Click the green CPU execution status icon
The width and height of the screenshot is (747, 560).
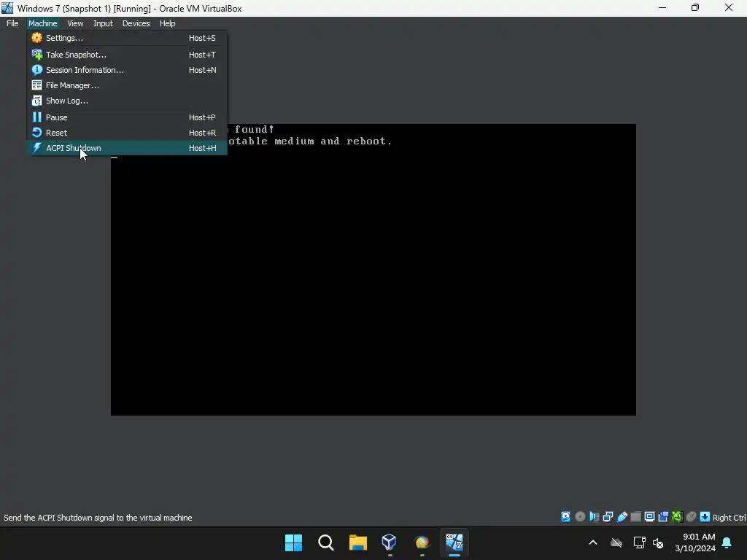[677, 517]
